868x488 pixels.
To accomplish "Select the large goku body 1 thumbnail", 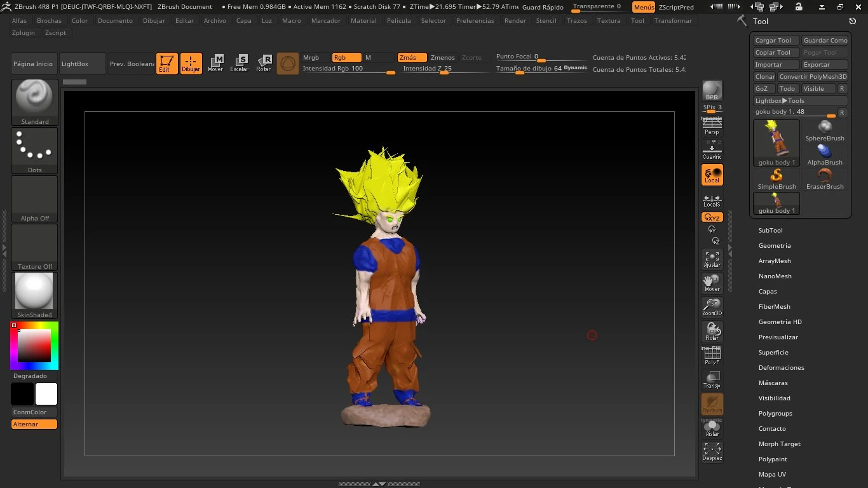I will (776, 143).
